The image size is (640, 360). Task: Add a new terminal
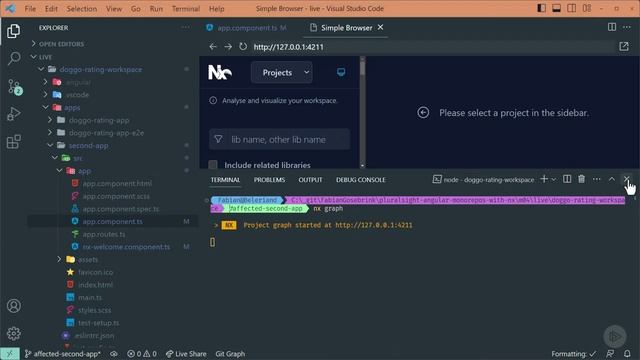544,179
